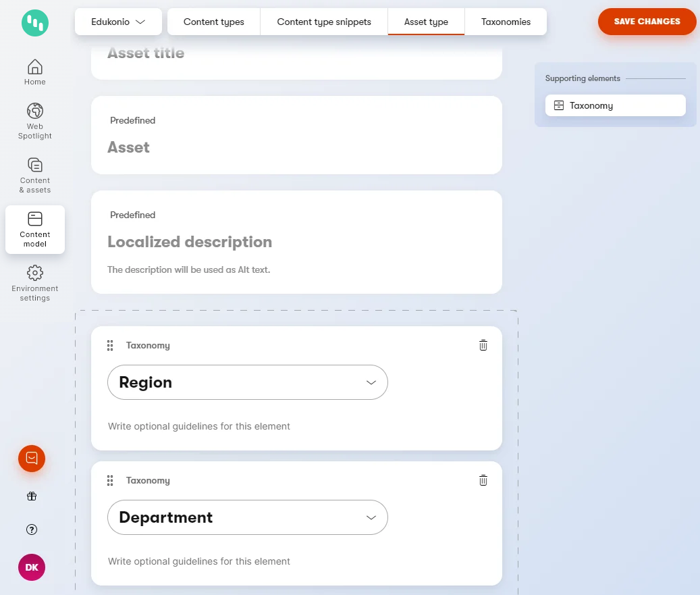Open the feedback chat bubble
The width and height of the screenshot is (700, 595).
tap(31, 459)
